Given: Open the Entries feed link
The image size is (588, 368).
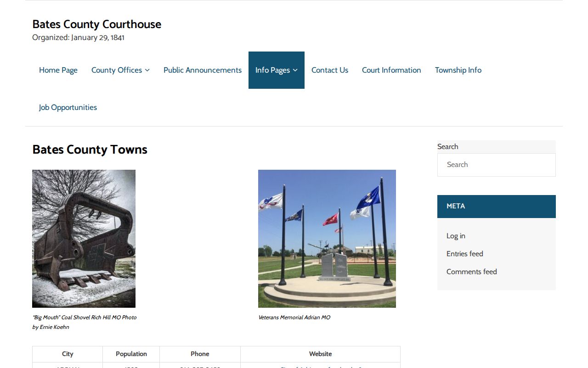Looking at the screenshot, I should coord(465,253).
